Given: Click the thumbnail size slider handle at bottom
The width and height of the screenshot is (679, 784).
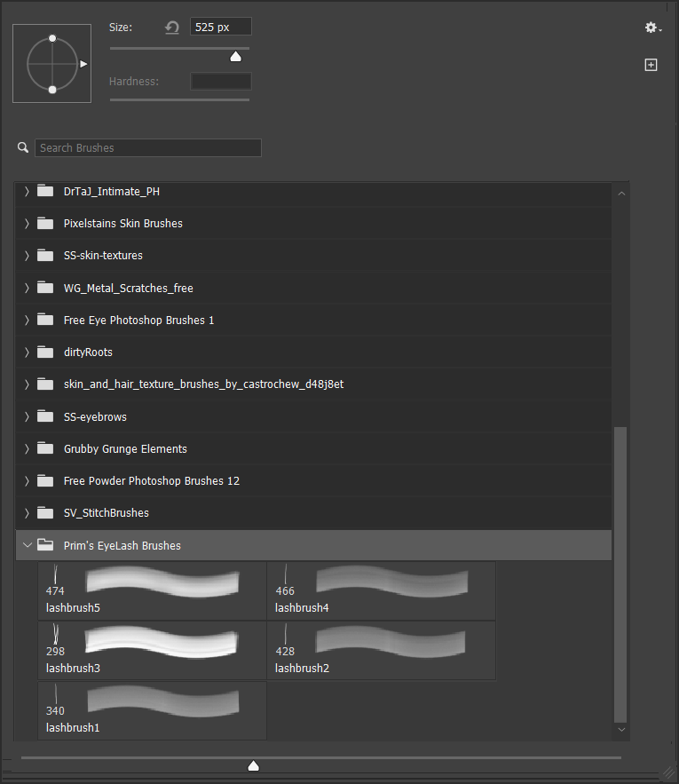Looking at the screenshot, I should coord(254,765).
